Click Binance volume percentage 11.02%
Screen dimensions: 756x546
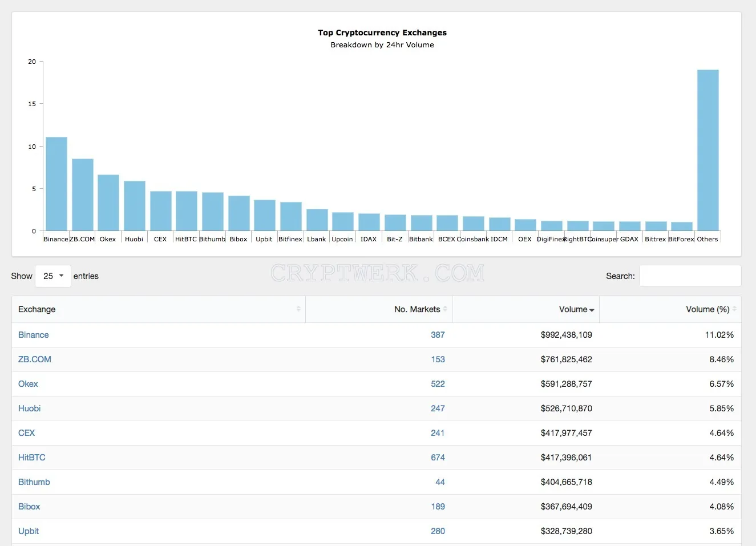pos(719,335)
